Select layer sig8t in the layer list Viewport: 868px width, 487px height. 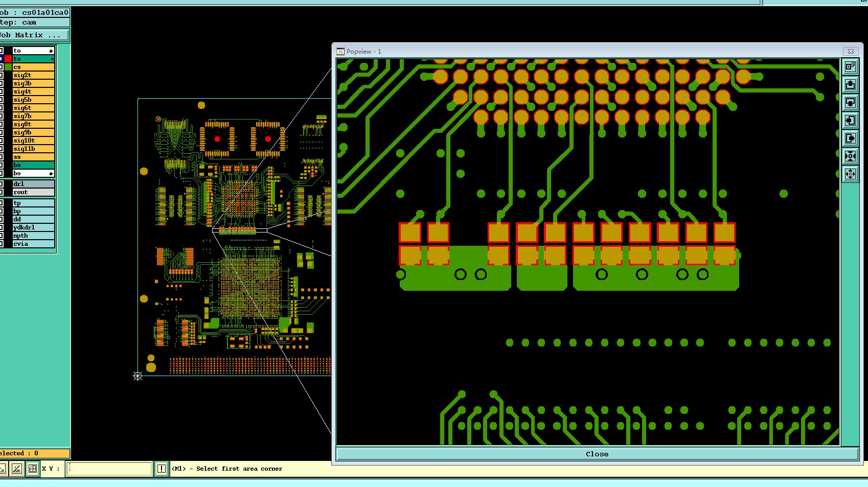(x=33, y=124)
